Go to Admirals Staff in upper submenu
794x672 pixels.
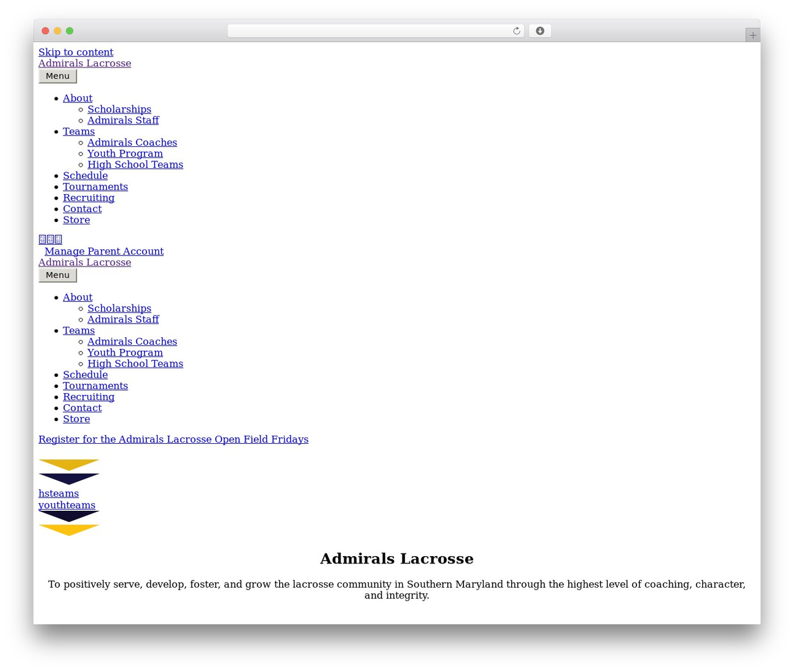[123, 120]
